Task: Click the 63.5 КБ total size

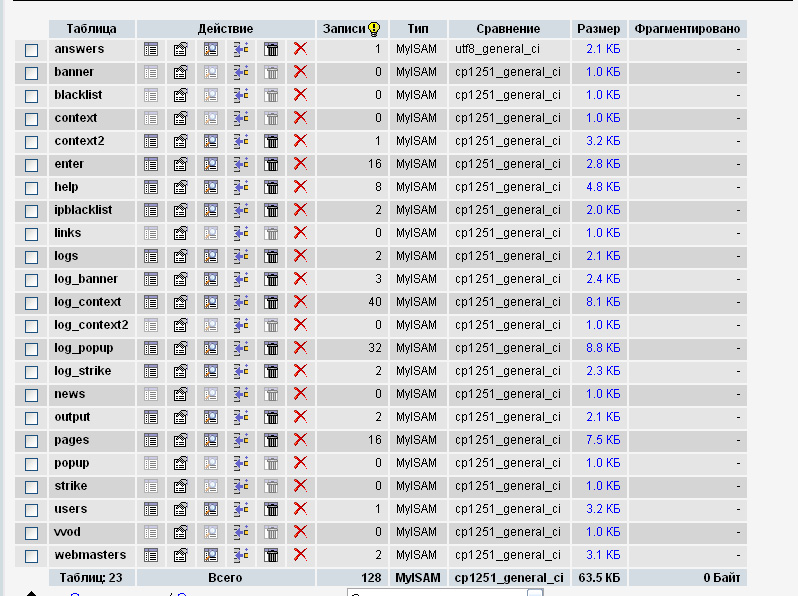Action: tap(599, 578)
